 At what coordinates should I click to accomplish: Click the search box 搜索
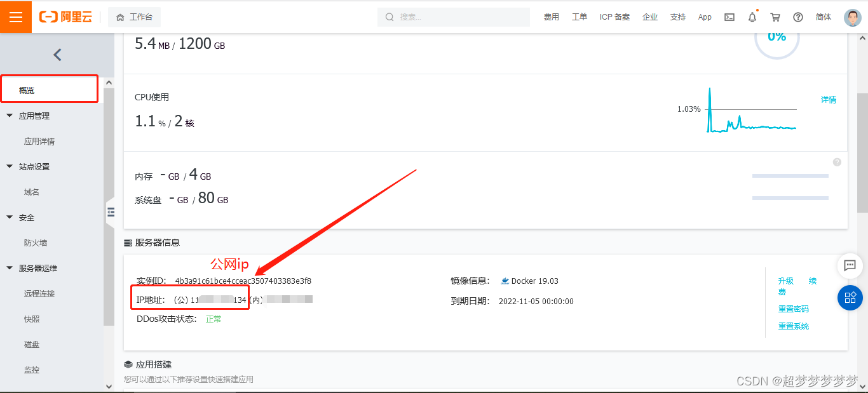pyautogui.click(x=454, y=17)
